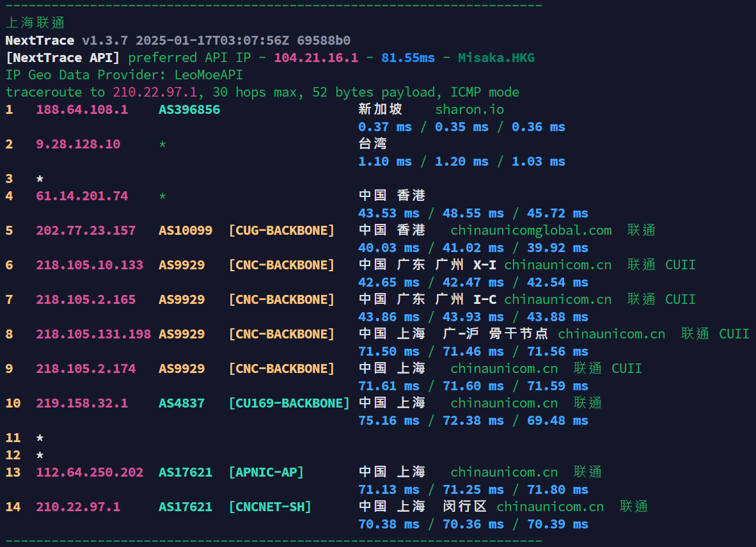Click hop 2 IP 9.28.128.10
This screenshot has height=547, width=756.
point(78,144)
